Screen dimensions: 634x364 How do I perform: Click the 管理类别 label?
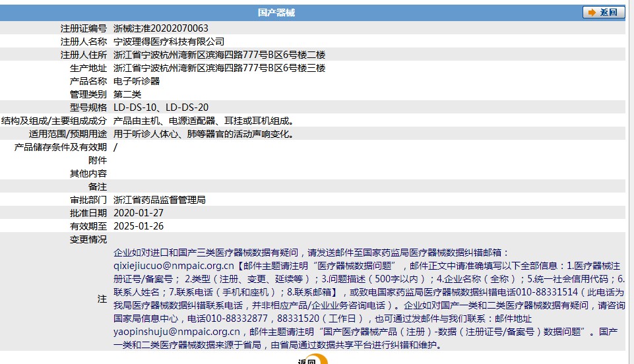coord(88,94)
